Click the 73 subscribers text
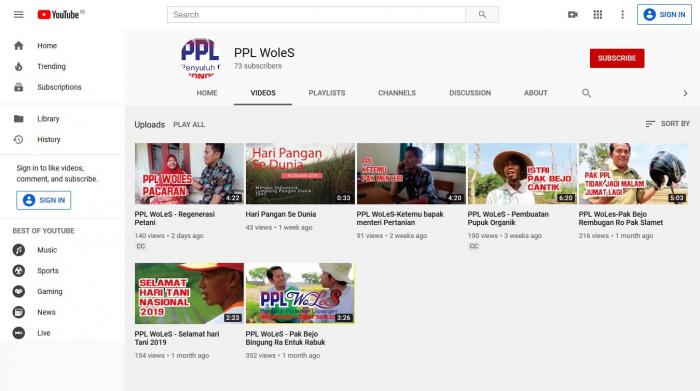 (x=258, y=66)
